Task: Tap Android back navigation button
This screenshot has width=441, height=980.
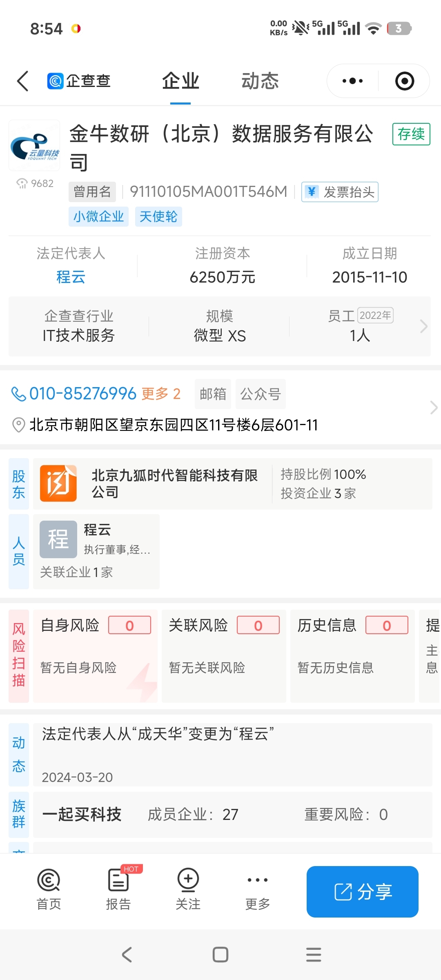Action: coord(127,955)
